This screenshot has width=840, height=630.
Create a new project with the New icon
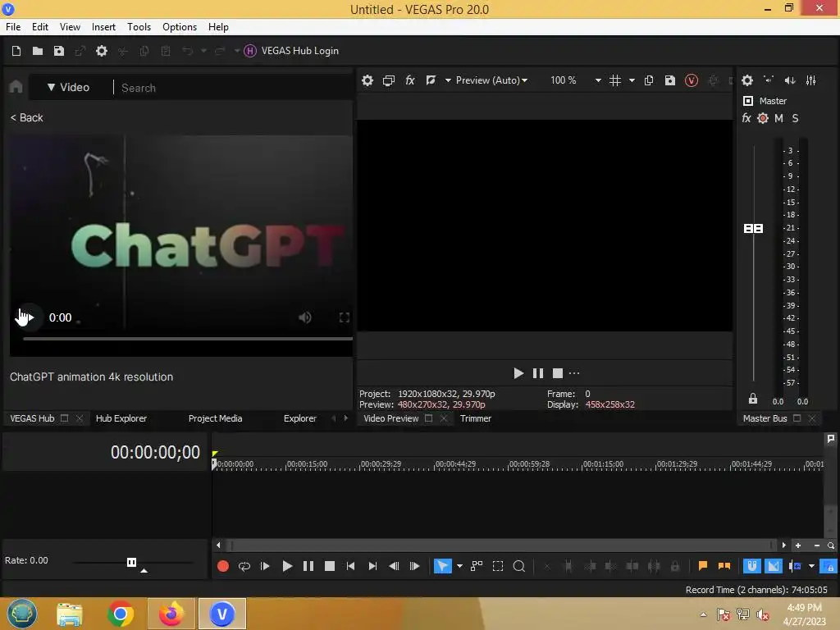[16, 51]
